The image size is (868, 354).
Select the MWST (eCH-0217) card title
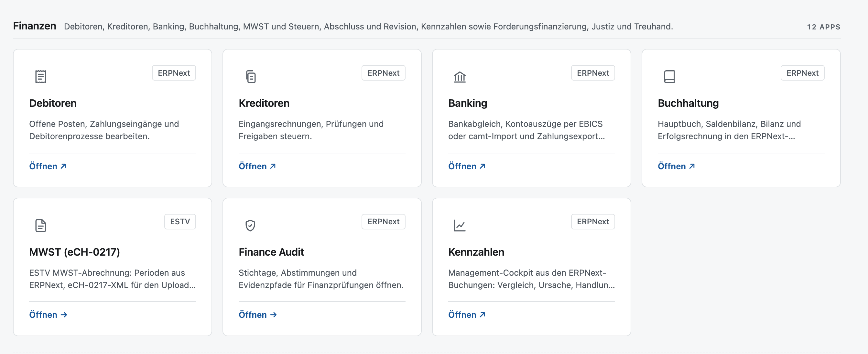tap(74, 252)
